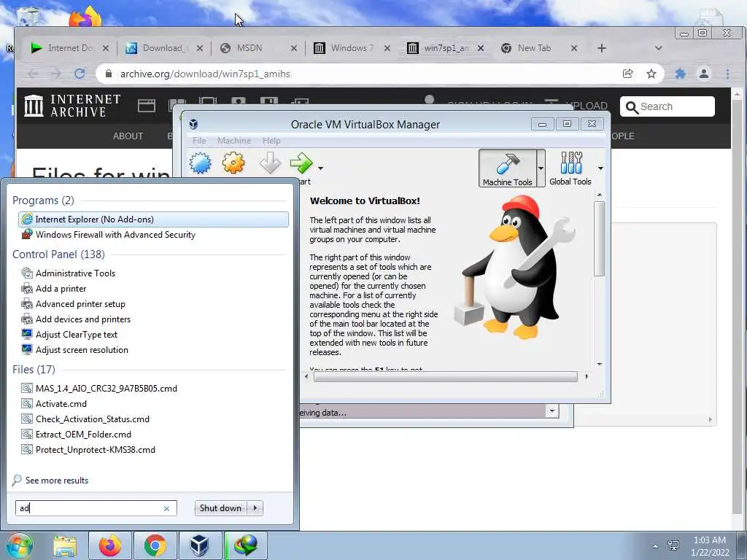Click the Shut down button
Viewport: 747px width, 560px height.
pyautogui.click(x=220, y=508)
